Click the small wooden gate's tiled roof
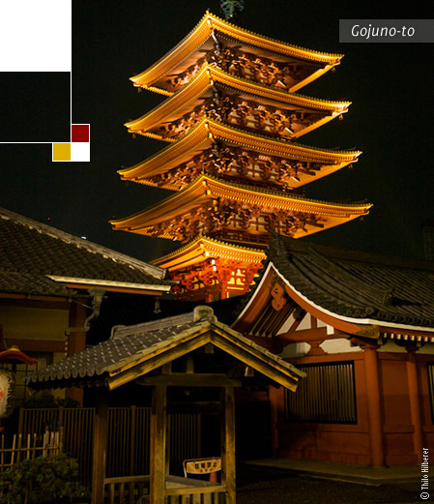The image size is (434, 504). click(x=167, y=350)
